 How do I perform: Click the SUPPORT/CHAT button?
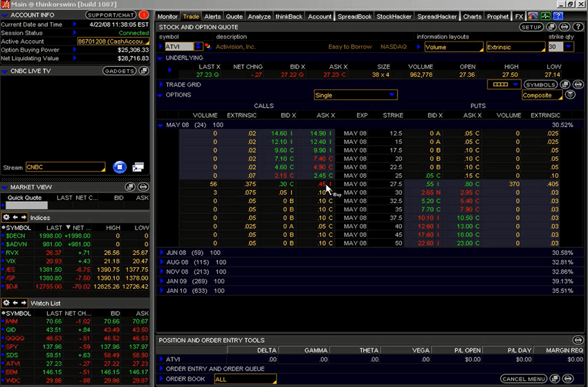click(111, 15)
